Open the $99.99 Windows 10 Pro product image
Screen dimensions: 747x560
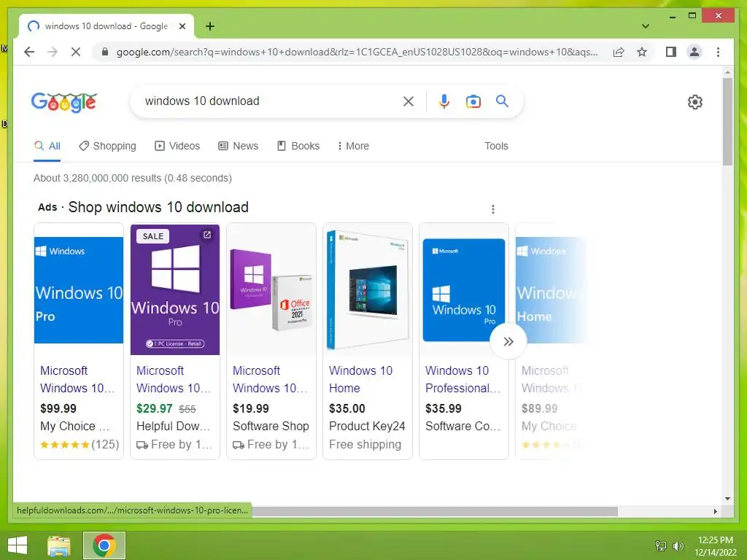(79, 289)
